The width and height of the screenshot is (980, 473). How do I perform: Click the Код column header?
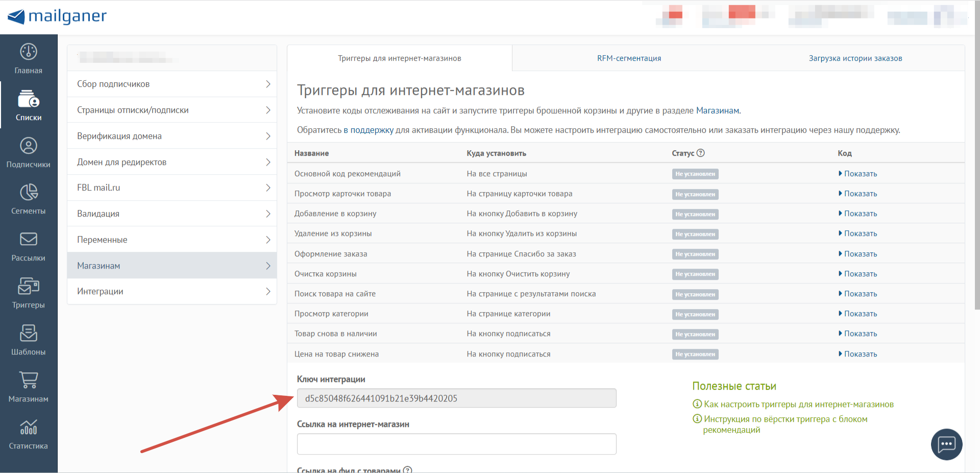point(845,153)
